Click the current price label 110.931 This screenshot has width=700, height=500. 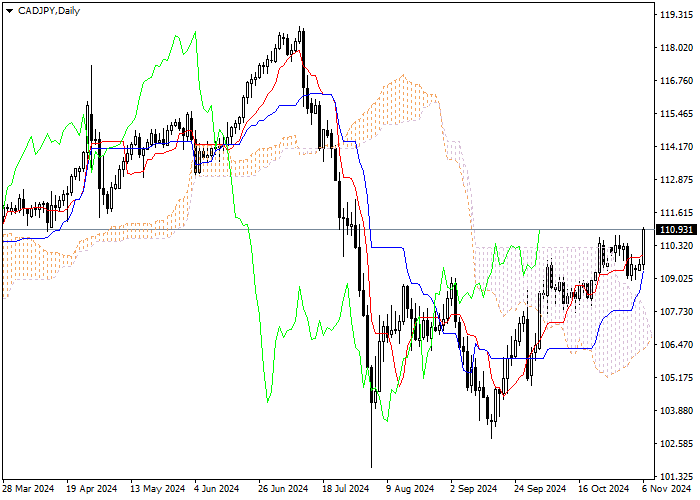(677, 230)
